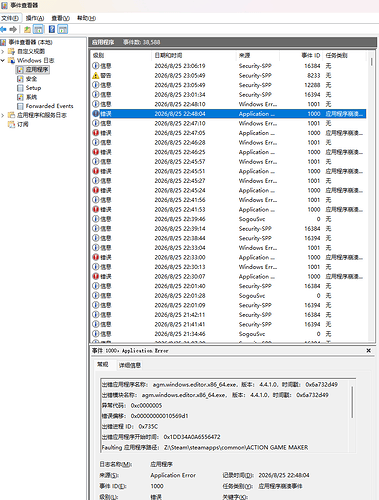
Task: Select the 21:34:46 SogouSvc row
Action: pos(229,334)
